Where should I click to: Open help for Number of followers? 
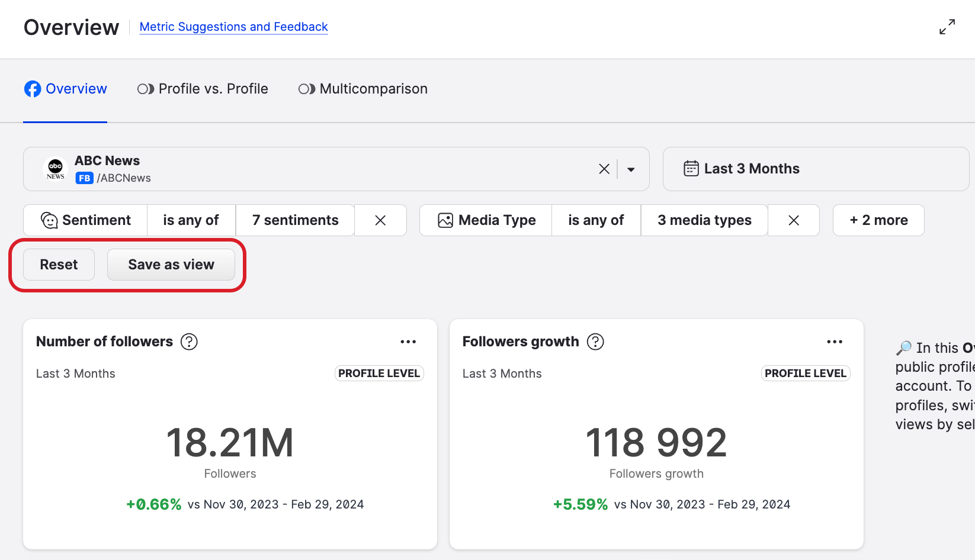tap(189, 342)
